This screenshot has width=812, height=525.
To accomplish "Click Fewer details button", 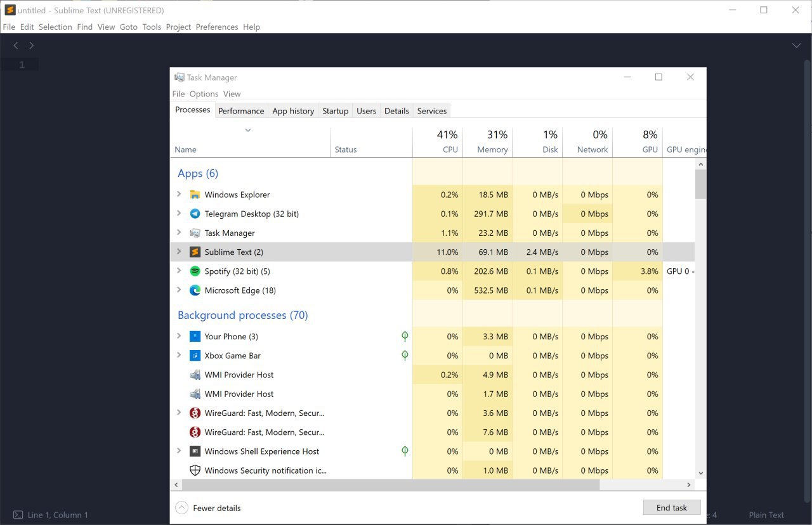I will point(208,508).
